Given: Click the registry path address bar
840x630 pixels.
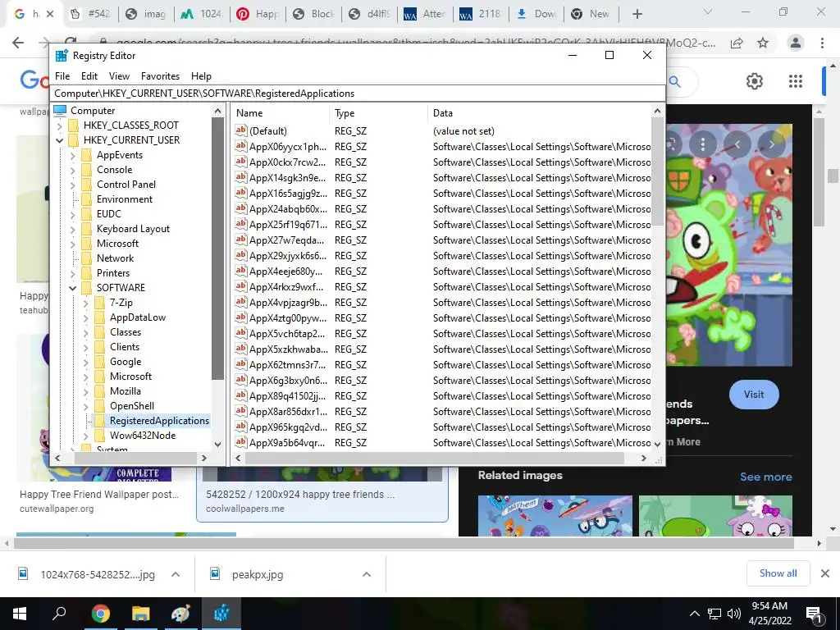Looking at the screenshot, I should 358,94.
